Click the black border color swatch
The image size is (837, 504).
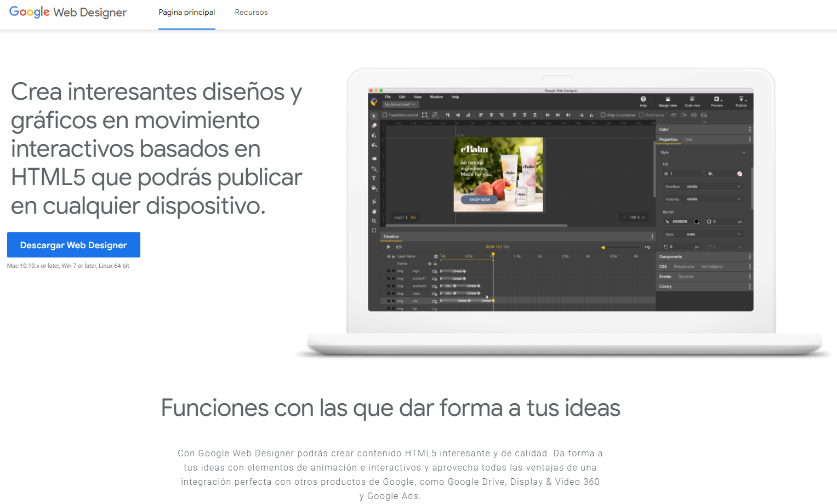click(696, 222)
